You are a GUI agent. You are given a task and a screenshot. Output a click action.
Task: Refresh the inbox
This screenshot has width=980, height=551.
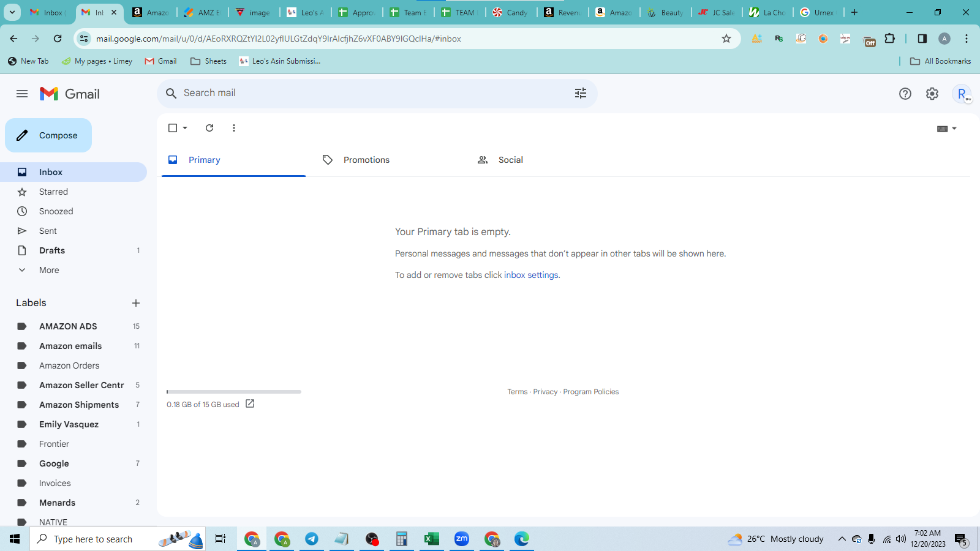209,128
